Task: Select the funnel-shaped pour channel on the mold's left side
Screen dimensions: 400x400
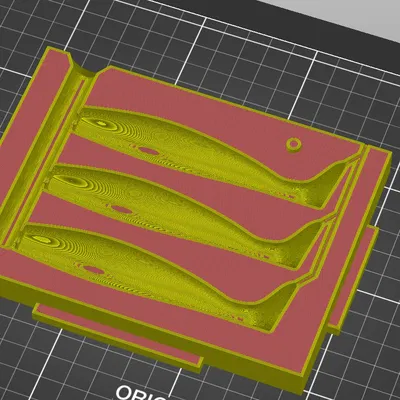Action: pyautogui.click(x=47, y=153)
